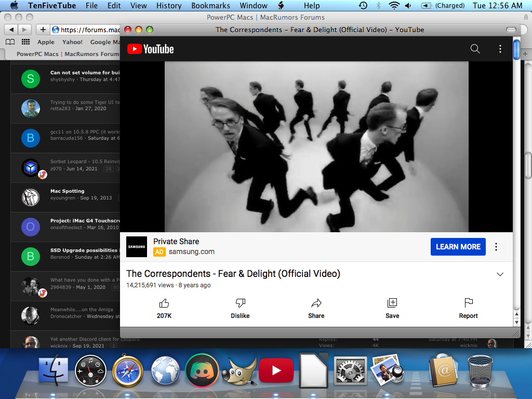The height and width of the screenshot is (399, 532).
Task: Report the video flag icon
Action: pyautogui.click(x=468, y=303)
